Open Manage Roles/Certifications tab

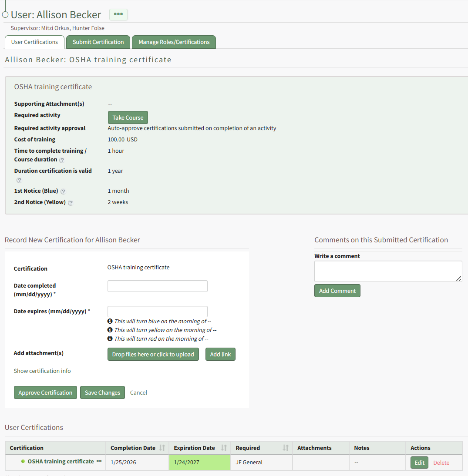174,42
